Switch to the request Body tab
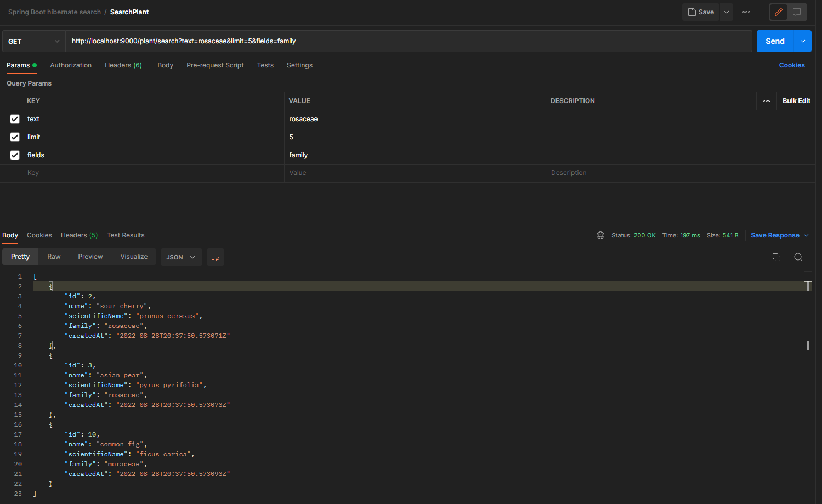 click(165, 65)
